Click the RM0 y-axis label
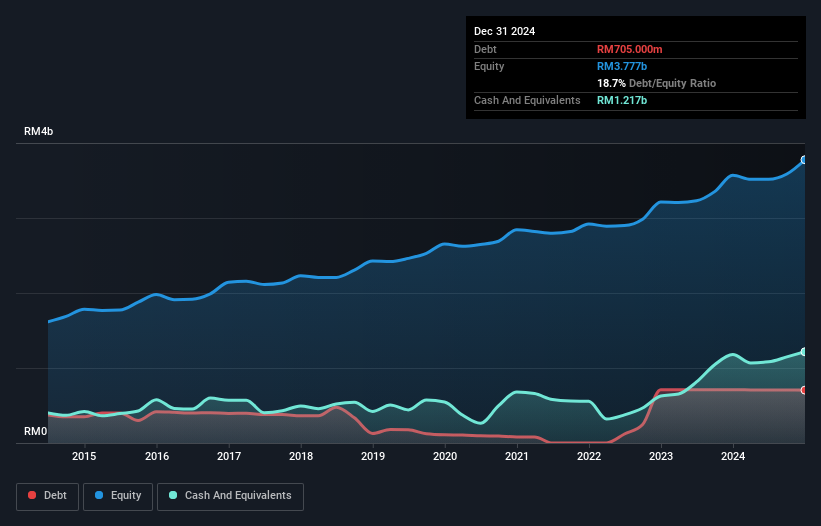 36,431
